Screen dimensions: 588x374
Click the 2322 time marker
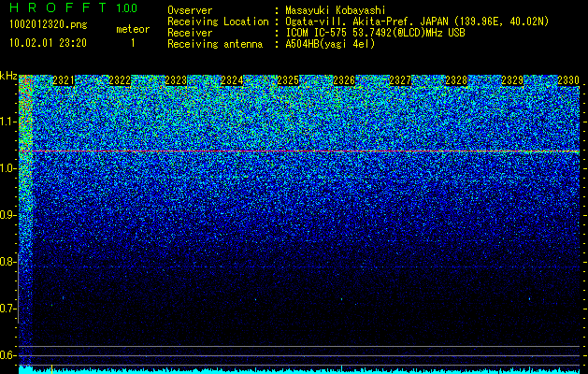pos(120,80)
